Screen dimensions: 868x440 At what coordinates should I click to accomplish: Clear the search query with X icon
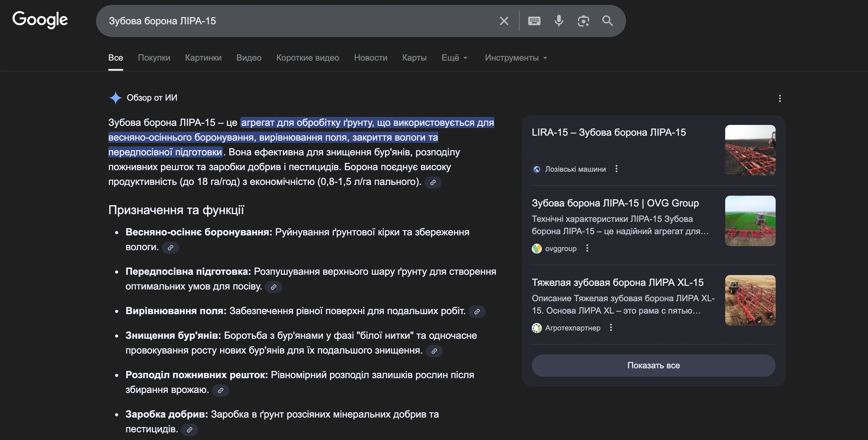click(x=504, y=21)
